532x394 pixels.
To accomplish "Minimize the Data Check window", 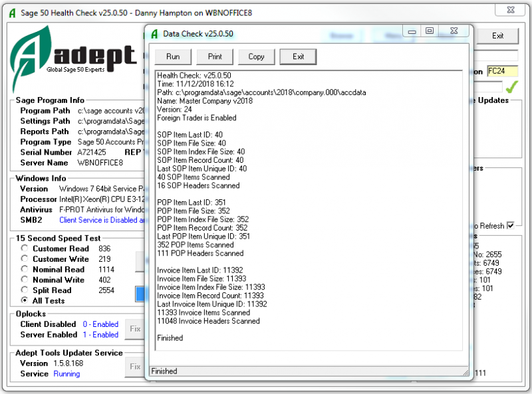I will (412, 31).
